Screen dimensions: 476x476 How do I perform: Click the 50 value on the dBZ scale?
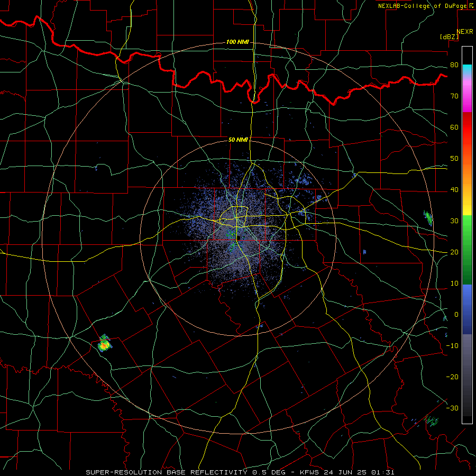click(x=454, y=159)
